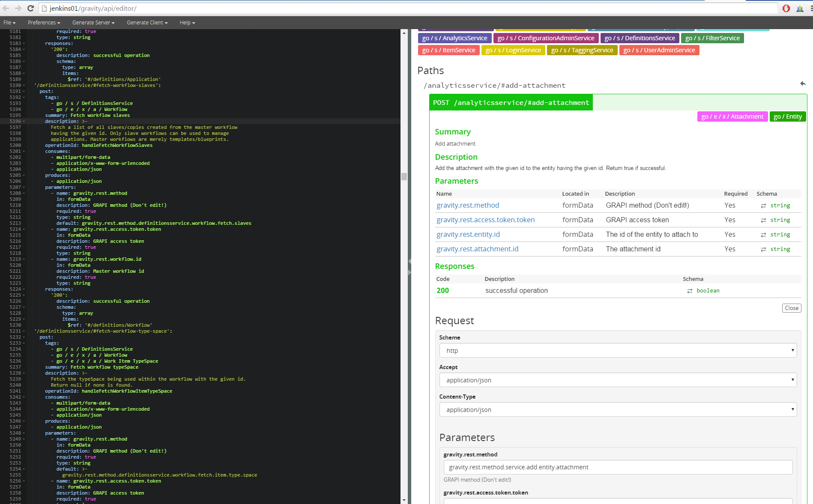Click the operationId handleFetchWorkflowSlaves line
Viewport: 813px width, 504px height.
(99, 145)
